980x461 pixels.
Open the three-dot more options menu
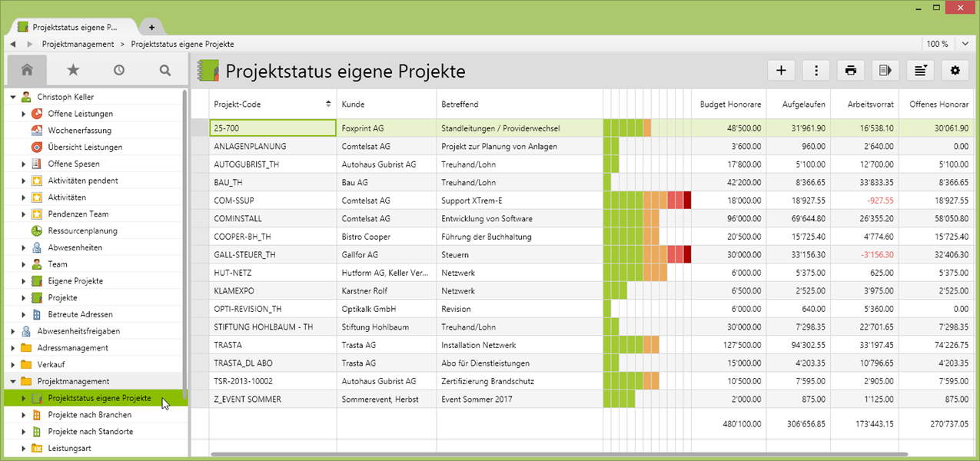pyautogui.click(x=816, y=71)
